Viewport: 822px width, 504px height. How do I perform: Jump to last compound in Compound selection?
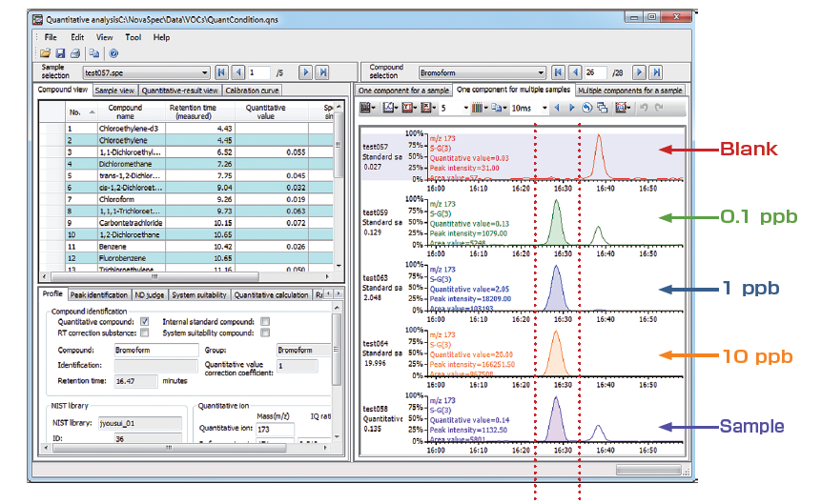click(x=656, y=72)
